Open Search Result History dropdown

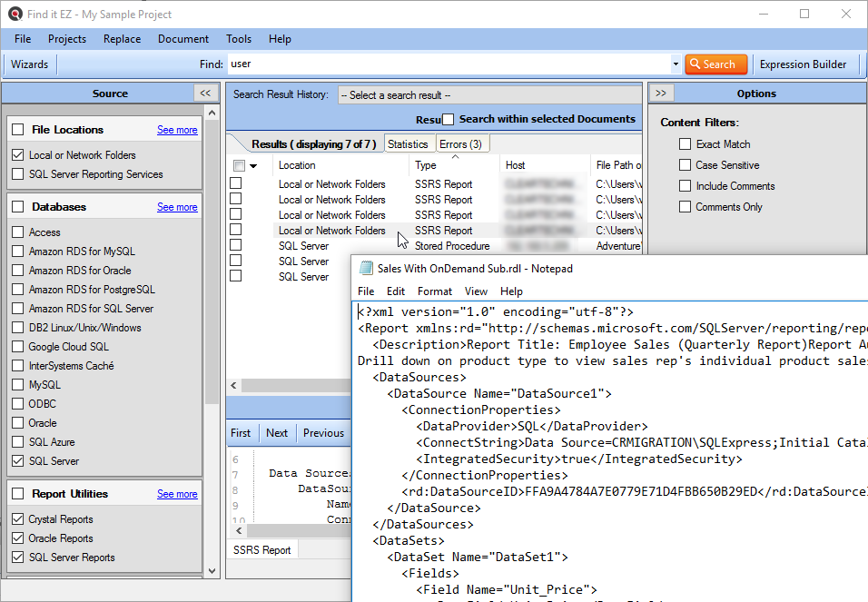pyautogui.click(x=489, y=95)
